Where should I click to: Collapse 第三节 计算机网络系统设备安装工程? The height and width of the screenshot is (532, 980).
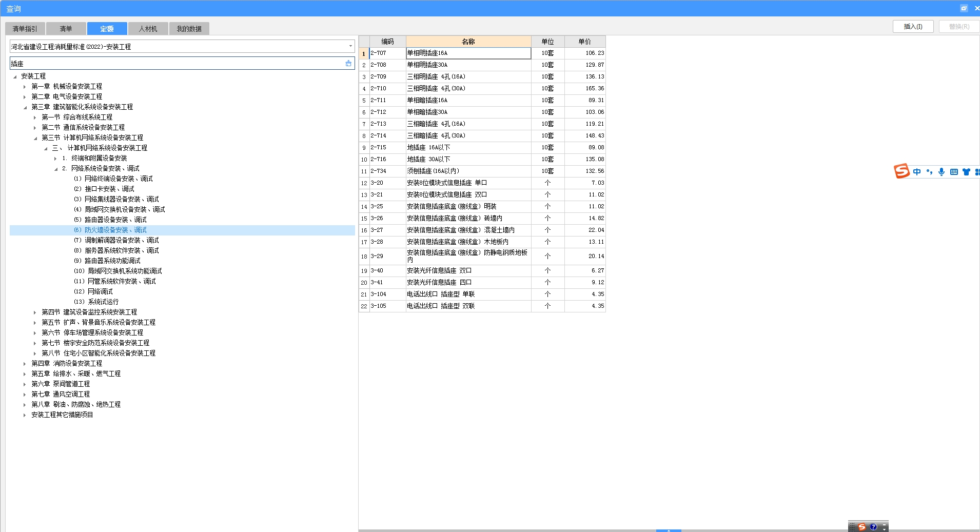pyautogui.click(x=35, y=138)
